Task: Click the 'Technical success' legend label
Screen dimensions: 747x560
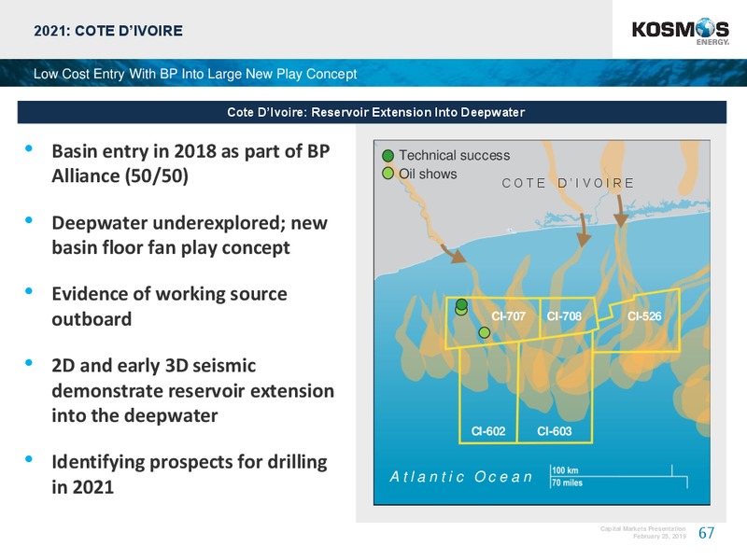Action: tap(455, 155)
